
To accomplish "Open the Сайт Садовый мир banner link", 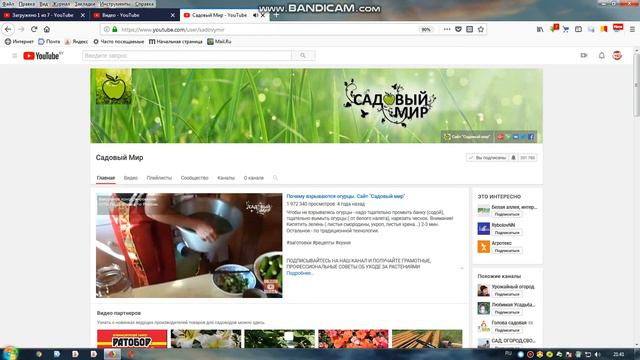I will 467,137.
